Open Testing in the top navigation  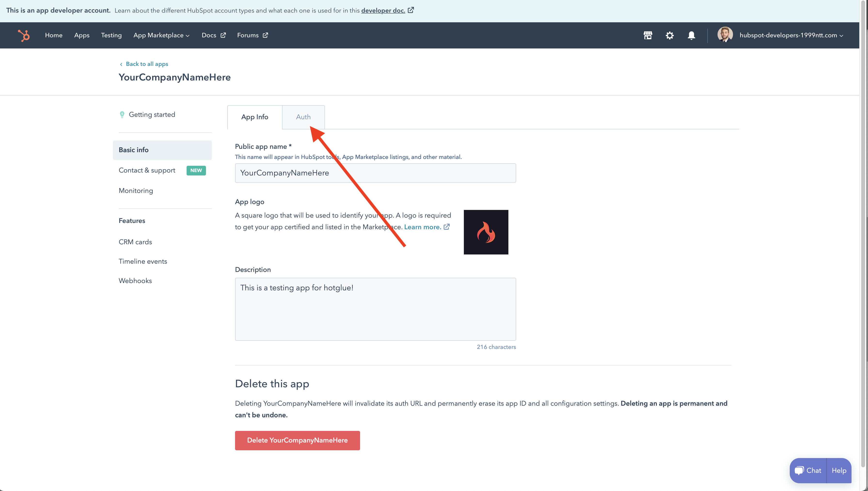(x=111, y=35)
